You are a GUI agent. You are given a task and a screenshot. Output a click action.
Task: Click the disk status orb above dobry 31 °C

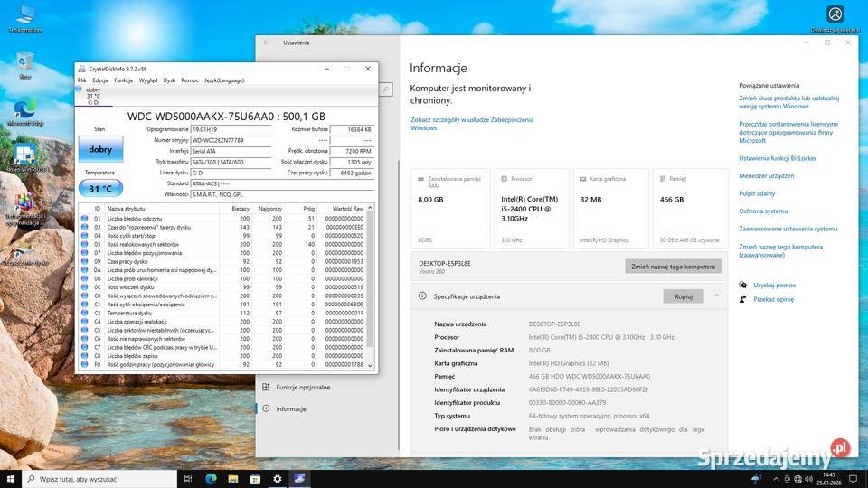click(x=79, y=89)
